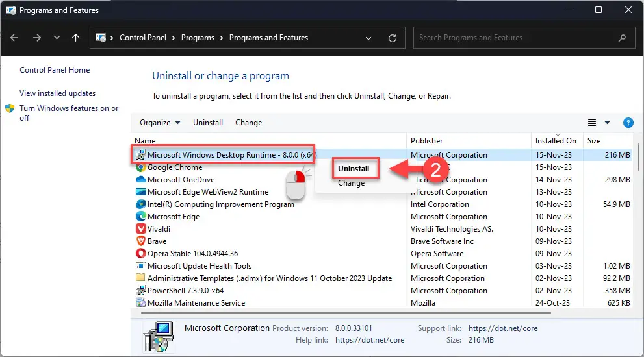The height and width of the screenshot is (357, 644).
Task: Go forward using the forward arrow
Action: pos(37,38)
